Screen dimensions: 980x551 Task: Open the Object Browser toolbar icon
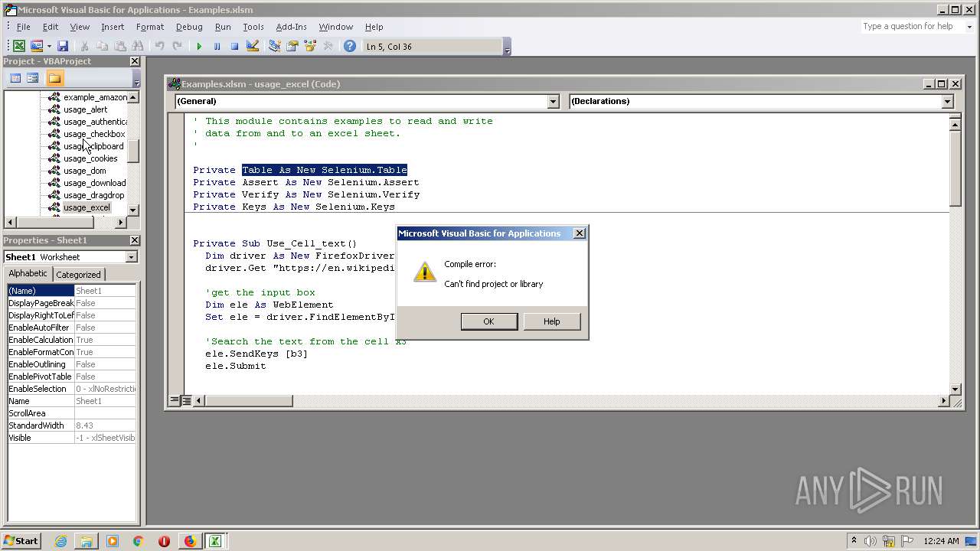click(x=310, y=47)
